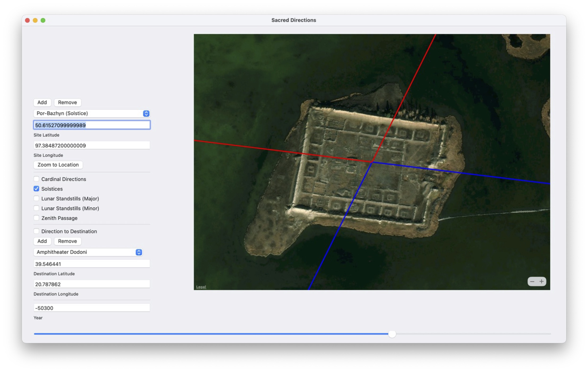Click the destination Remove button
Viewport: 588px width, 372px height.
(x=68, y=241)
